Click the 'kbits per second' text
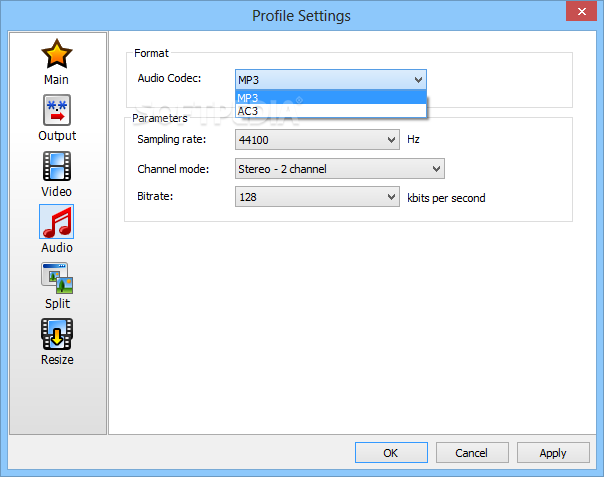604x477 pixels. pos(446,198)
